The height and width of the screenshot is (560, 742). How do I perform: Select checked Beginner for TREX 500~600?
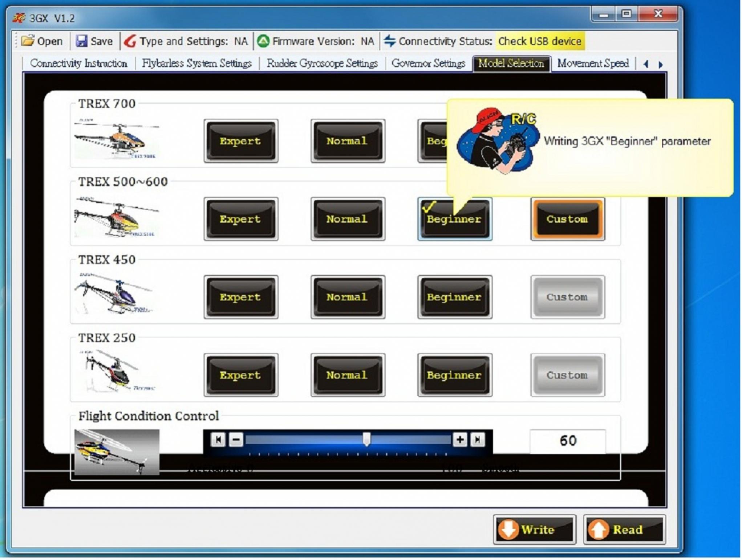pyautogui.click(x=455, y=219)
